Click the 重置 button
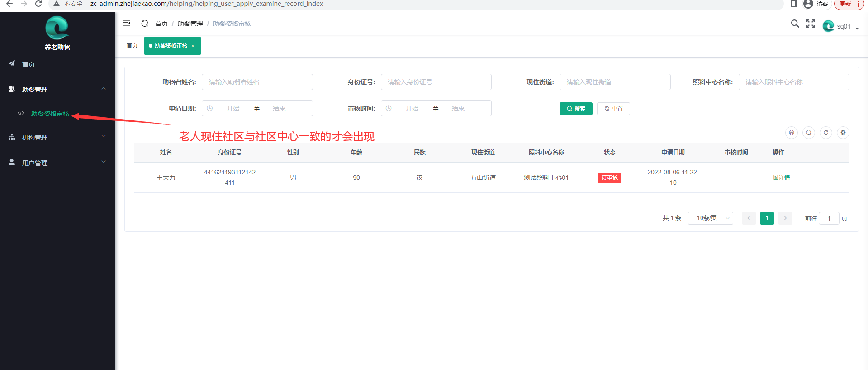This screenshot has height=370, width=868. click(x=613, y=109)
